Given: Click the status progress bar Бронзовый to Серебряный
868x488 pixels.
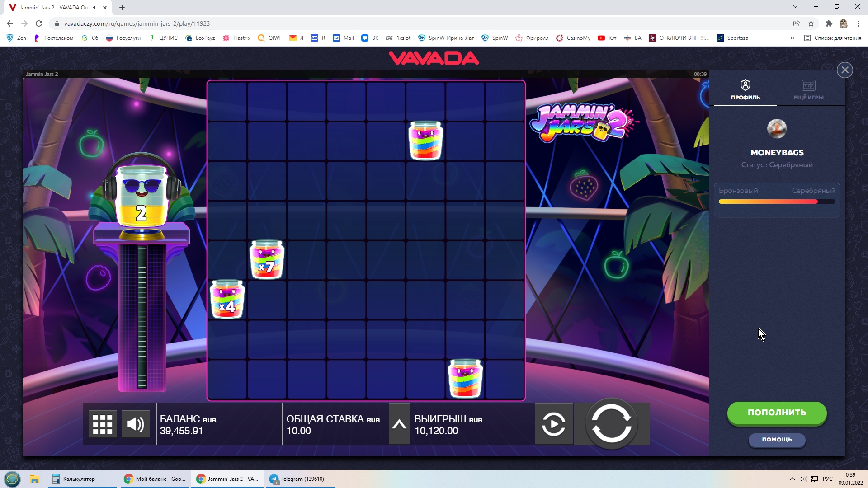Looking at the screenshot, I should 777,202.
